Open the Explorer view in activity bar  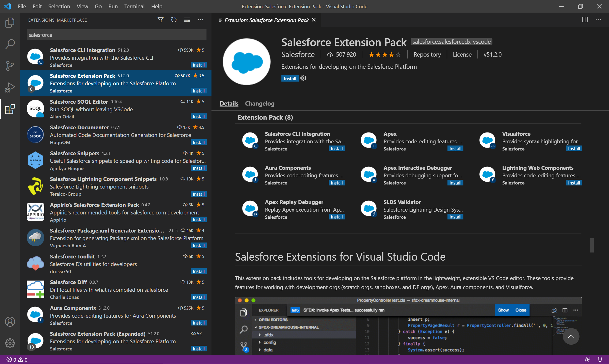pos(10,23)
